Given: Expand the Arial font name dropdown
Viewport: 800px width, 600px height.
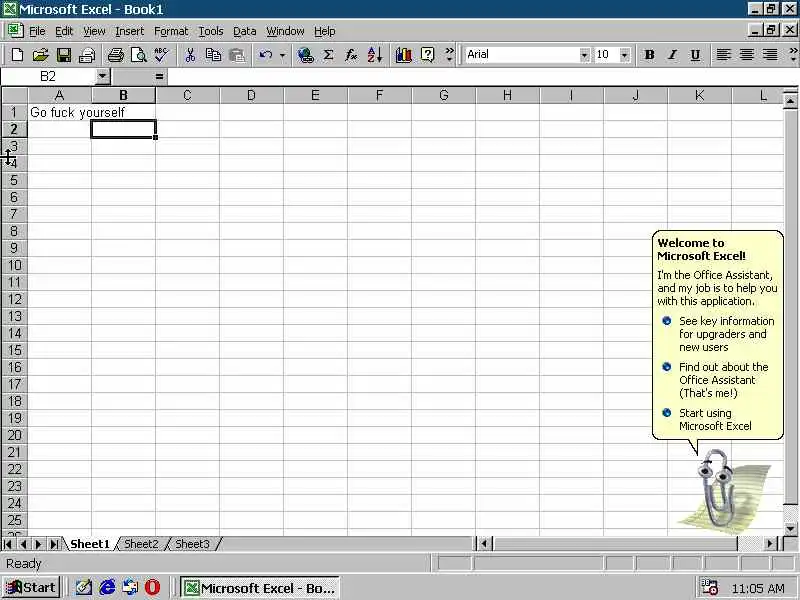Looking at the screenshot, I should tap(584, 55).
